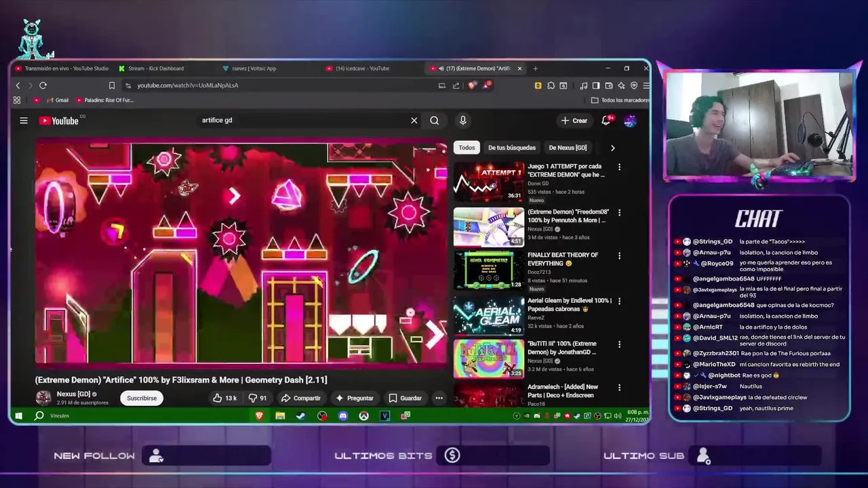Click the browser address bar URL
The width and height of the screenshot is (868, 488).
click(x=188, y=85)
